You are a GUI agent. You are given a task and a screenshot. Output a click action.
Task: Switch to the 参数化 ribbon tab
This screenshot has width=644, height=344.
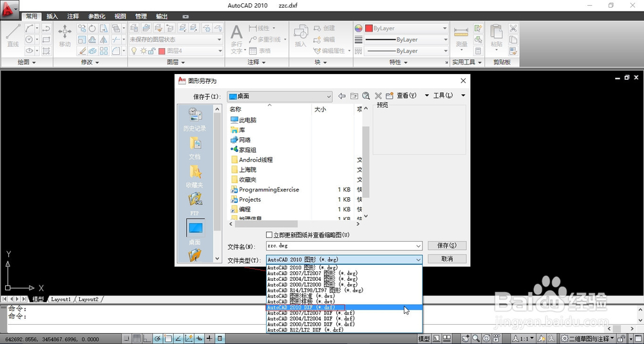[x=97, y=17]
